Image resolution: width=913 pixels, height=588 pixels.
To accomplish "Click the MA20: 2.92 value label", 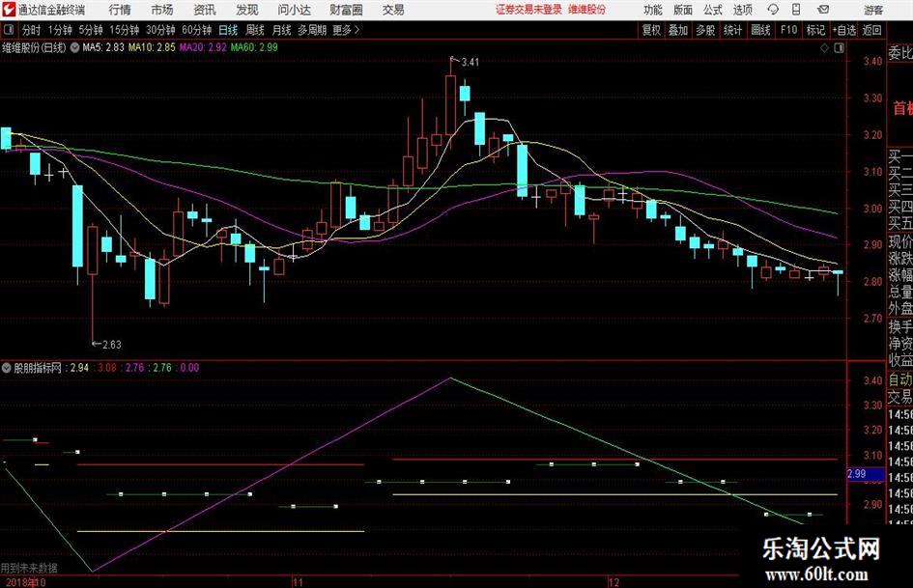I will click(203, 47).
